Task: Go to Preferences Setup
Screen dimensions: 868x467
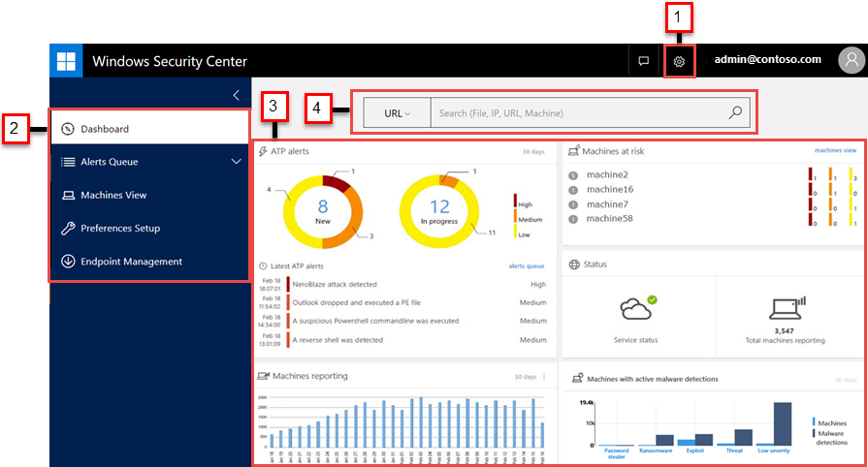Action: point(119,229)
